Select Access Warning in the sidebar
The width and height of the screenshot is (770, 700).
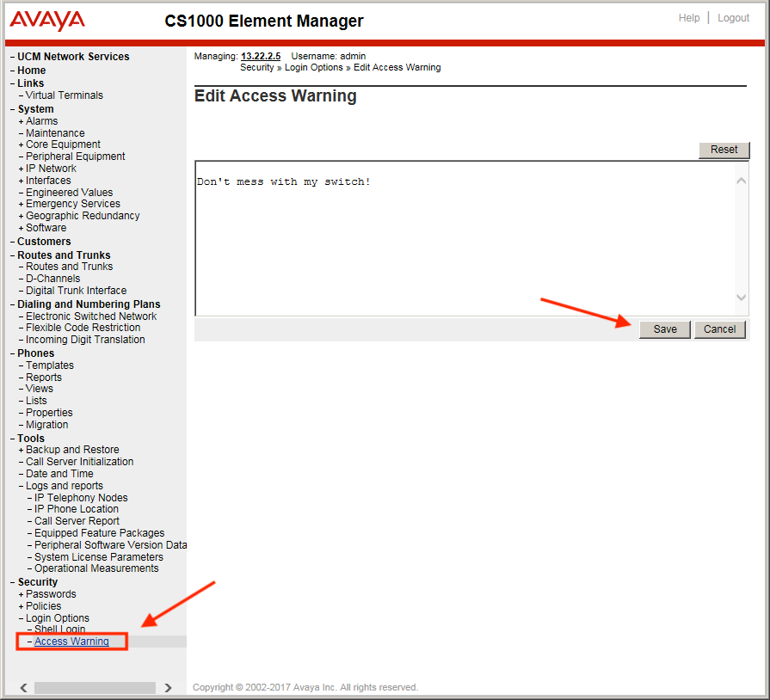pos(71,642)
